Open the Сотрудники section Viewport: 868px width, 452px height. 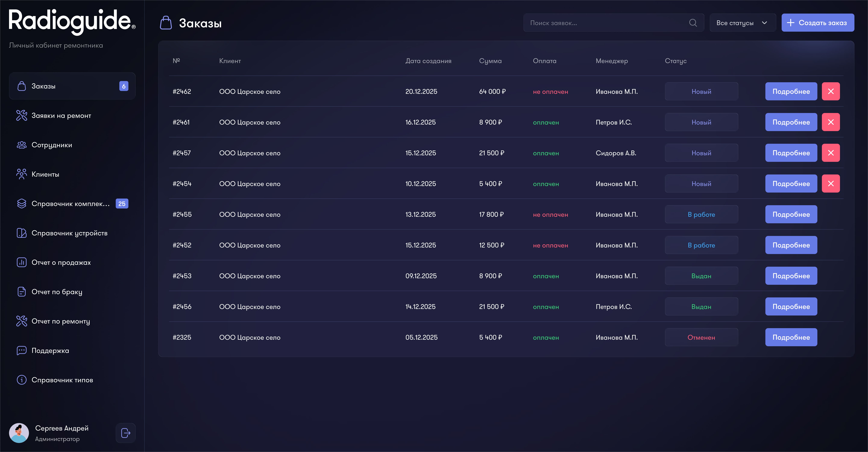(72, 145)
